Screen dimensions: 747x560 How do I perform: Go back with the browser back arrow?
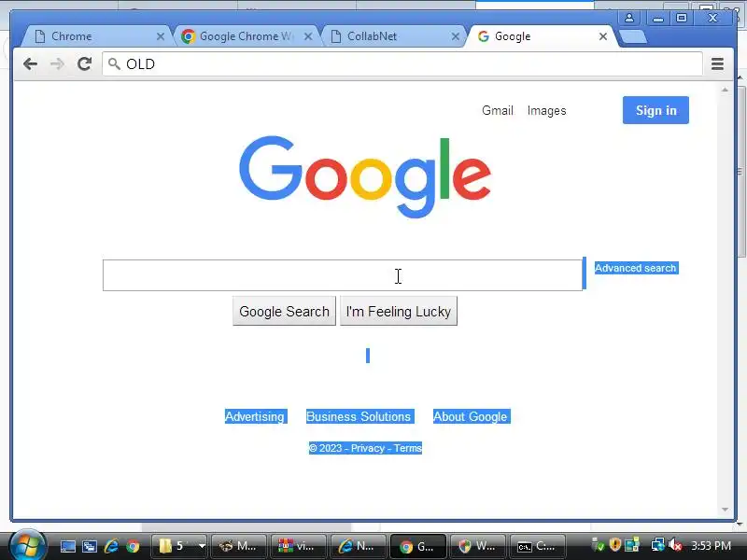(30, 63)
